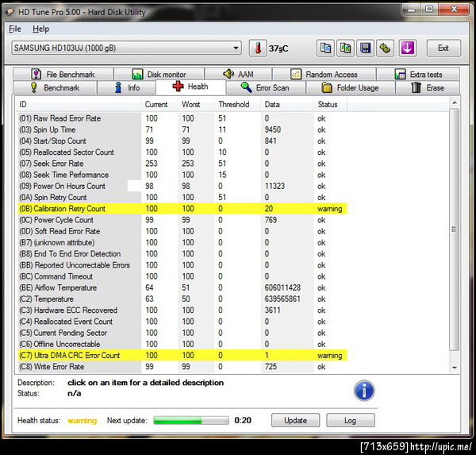Select the (08) Seek Time Performance row
Screen dimensions: 476x455
click(x=181, y=175)
